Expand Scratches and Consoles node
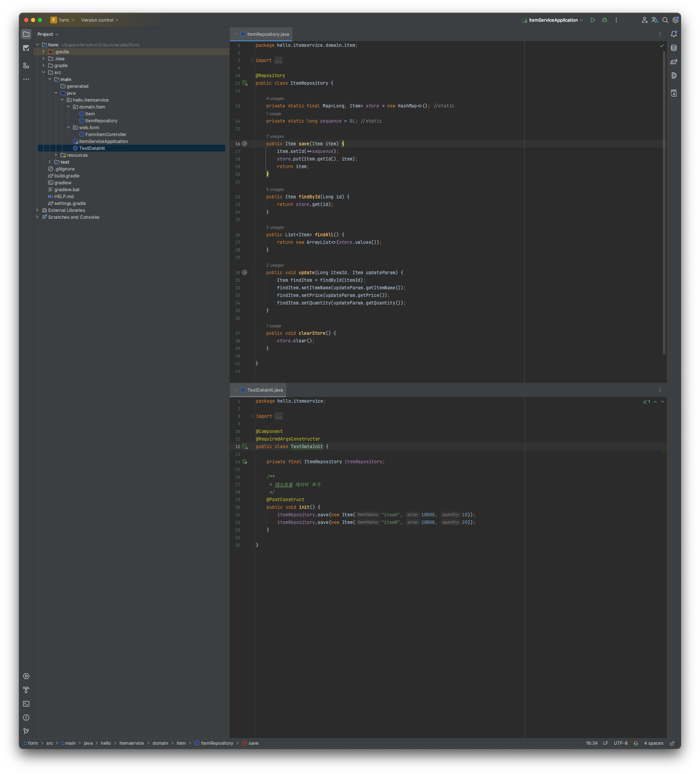The width and height of the screenshot is (700, 774). tap(37, 217)
